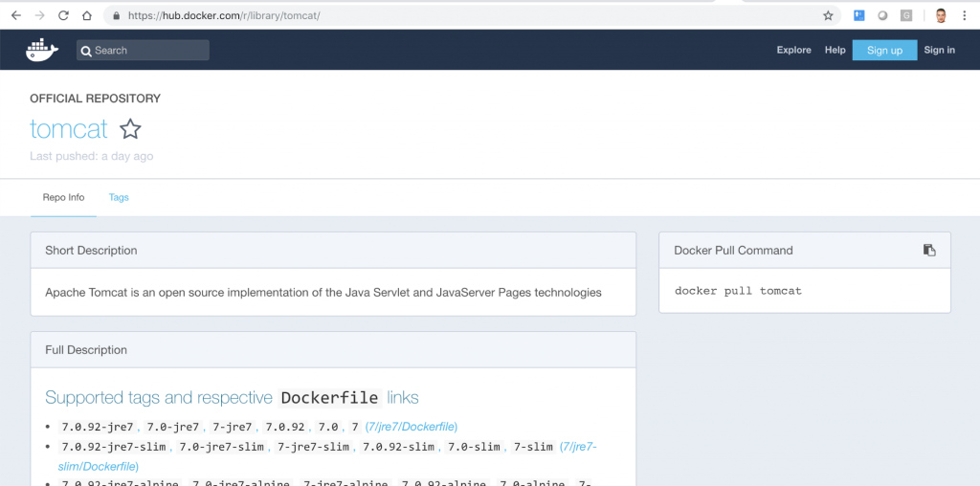Open the Help link in header
This screenshot has width=980, height=486.
click(835, 50)
